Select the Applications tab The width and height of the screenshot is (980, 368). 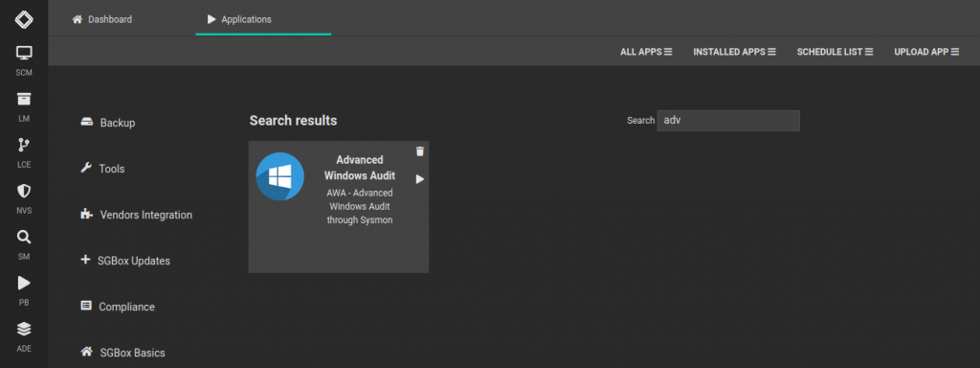coord(239,19)
